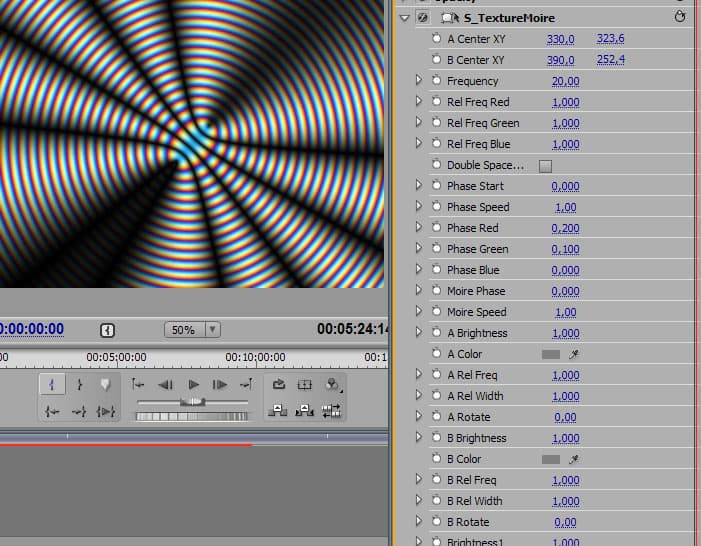Toggle animation stopwatch for Phase Start
Screen dimensions: 701x546
437,186
